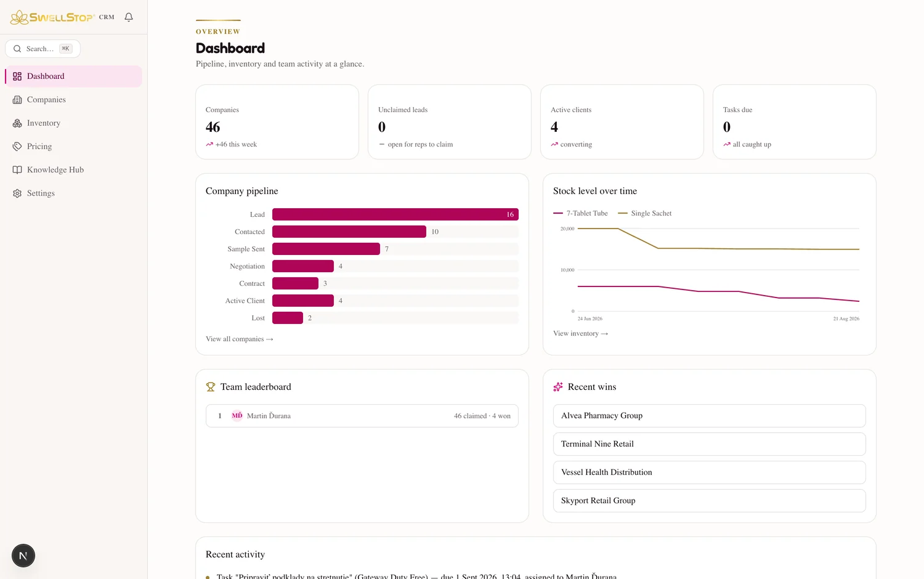Image resolution: width=924 pixels, height=579 pixels.
Task: Click the Companies 46 stat card
Action: (x=277, y=122)
